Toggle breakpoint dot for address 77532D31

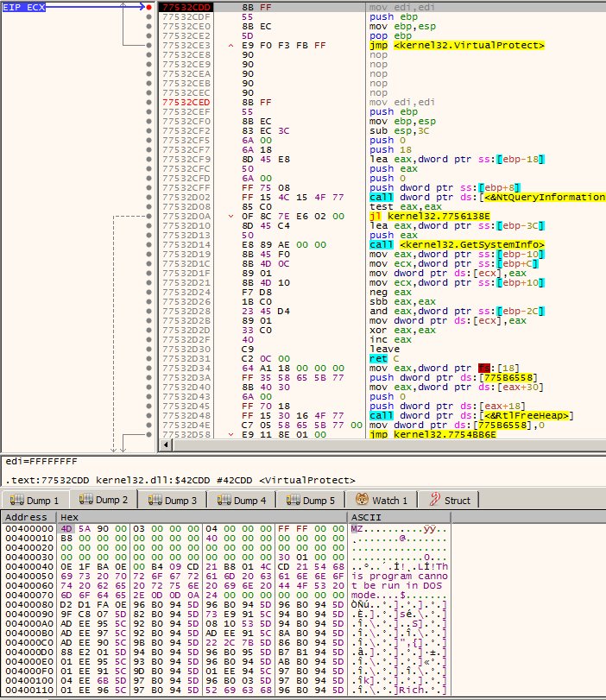click(148, 358)
